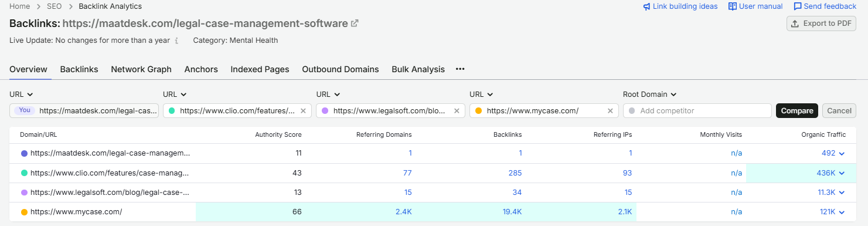The width and height of the screenshot is (868, 226).
Task: Click the Home breadcrumb link
Action: (x=19, y=6)
